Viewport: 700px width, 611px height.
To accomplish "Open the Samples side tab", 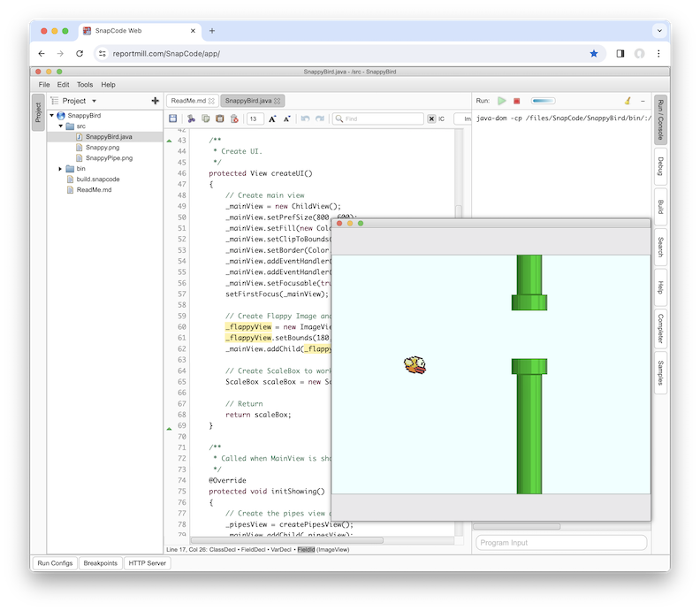I will (660, 373).
